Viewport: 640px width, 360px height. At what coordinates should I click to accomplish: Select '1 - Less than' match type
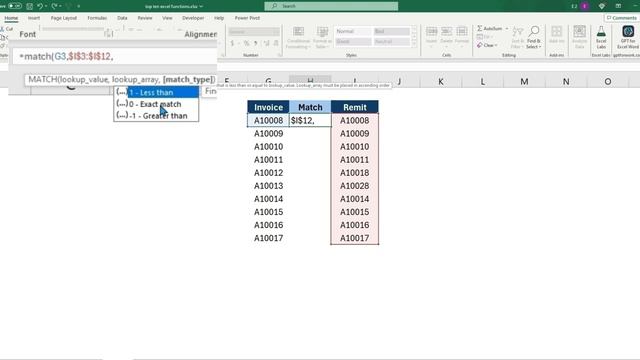[157, 93]
